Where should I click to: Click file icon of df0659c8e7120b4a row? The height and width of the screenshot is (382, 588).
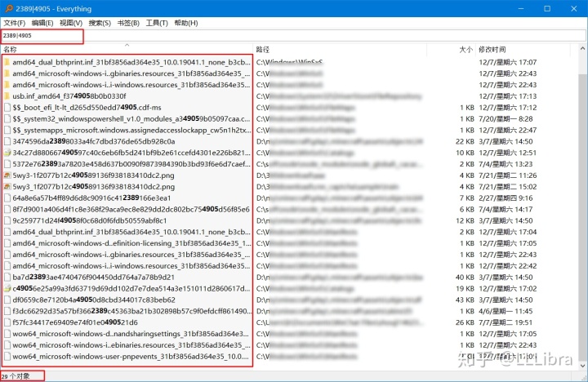pos(7,300)
